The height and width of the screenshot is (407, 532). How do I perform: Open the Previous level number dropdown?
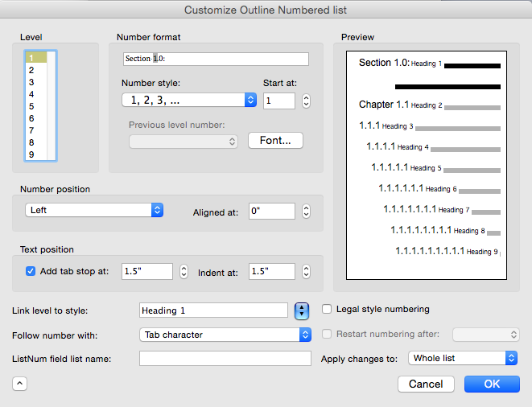184,142
